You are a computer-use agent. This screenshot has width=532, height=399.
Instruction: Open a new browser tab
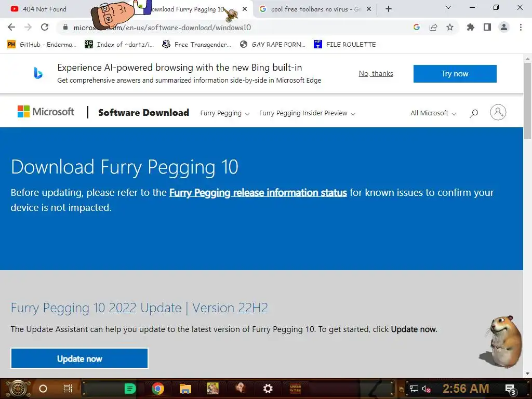[389, 9]
